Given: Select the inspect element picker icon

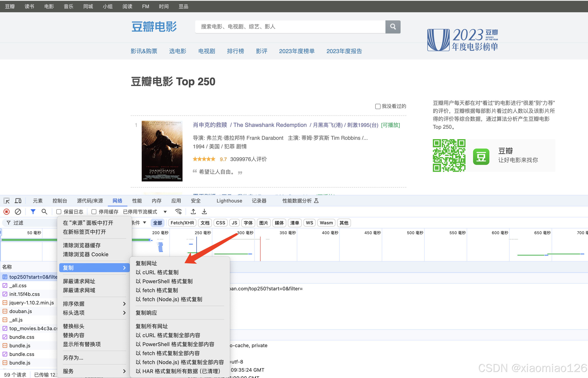Looking at the screenshot, I should click(7, 201).
